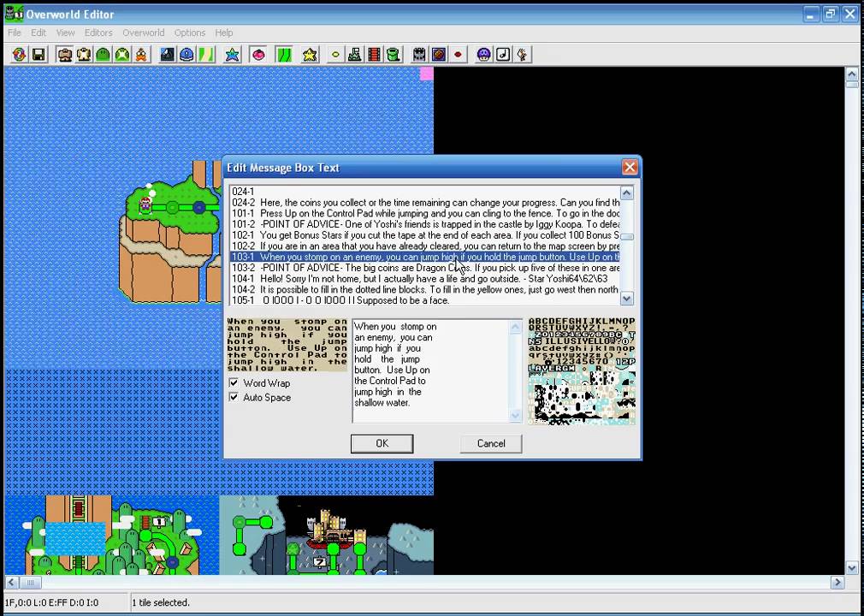
Task: Click the message preview image
Action: [287, 345]
